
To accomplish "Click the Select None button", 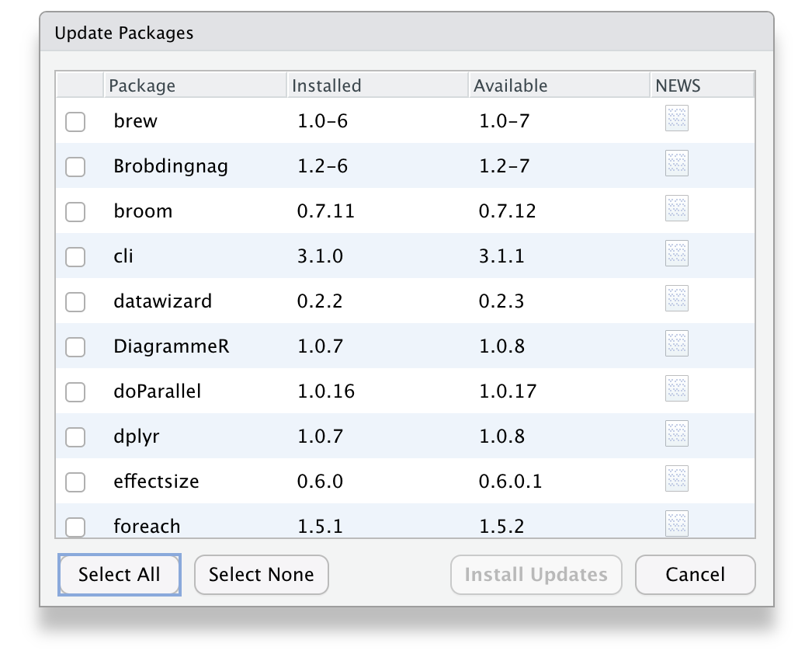I will pos(262,575).
